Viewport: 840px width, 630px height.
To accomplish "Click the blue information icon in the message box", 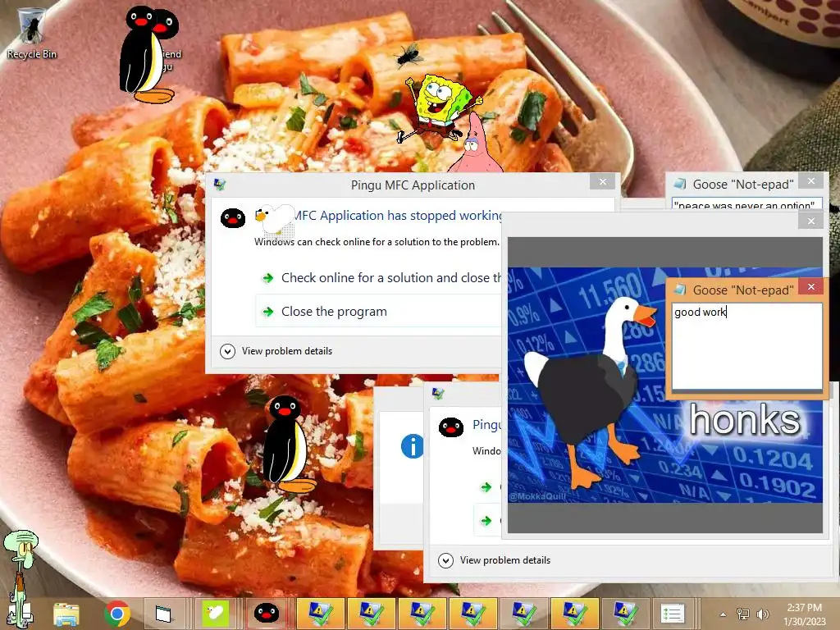I will click(x=412, y=445).
